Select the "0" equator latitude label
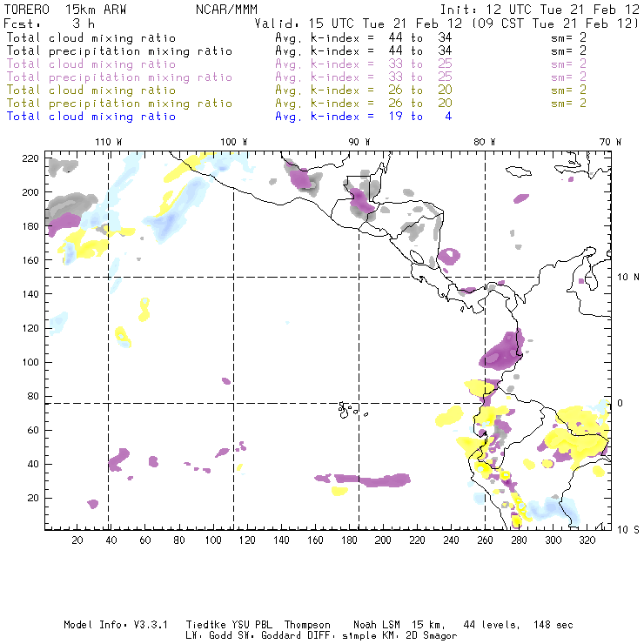 [x=620, y=403]
